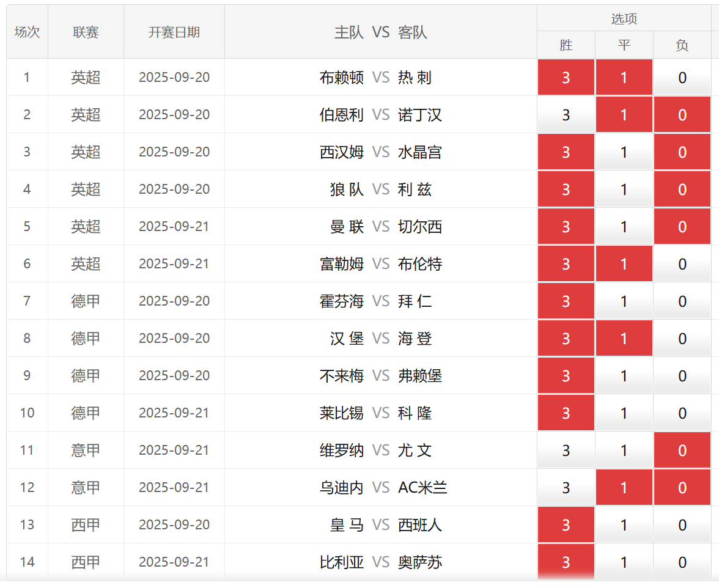Viewport: 719px width, 588px height.
Task: Select draw option for 霍芬海 VS 拜仁
Action: [x=624, y=301]
